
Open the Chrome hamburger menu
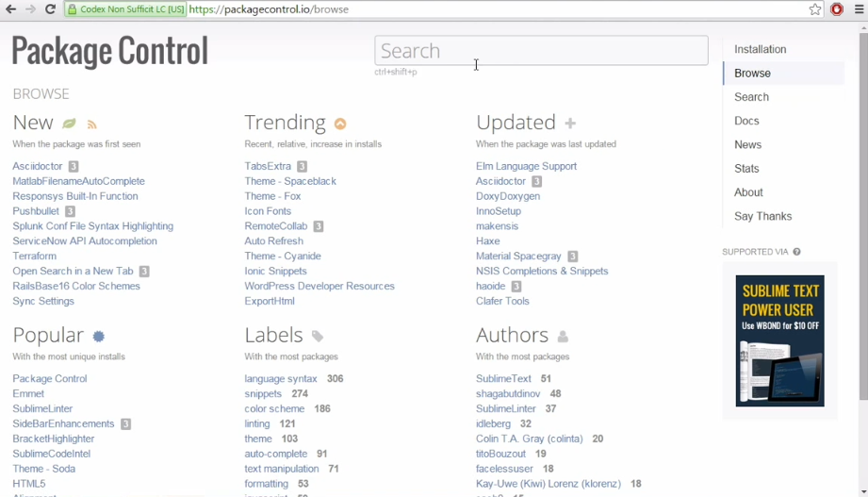(859, 8)
